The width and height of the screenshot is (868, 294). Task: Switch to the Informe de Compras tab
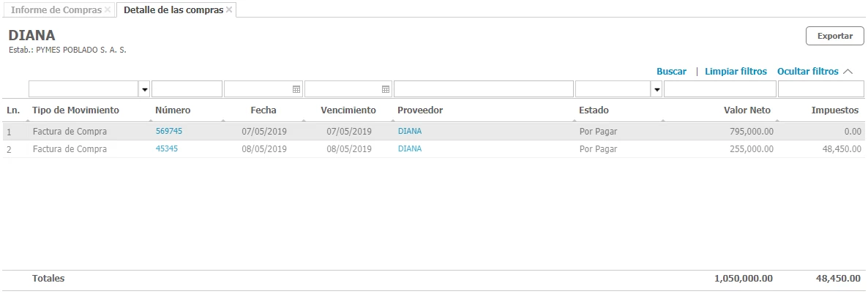tap(56, 10)
